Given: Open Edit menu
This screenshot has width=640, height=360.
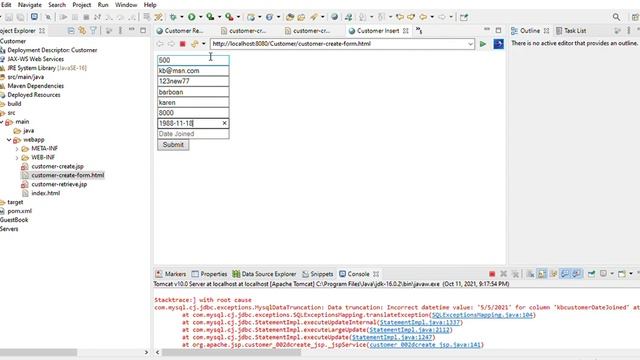Looking at the screenshot, I should 6,5.
